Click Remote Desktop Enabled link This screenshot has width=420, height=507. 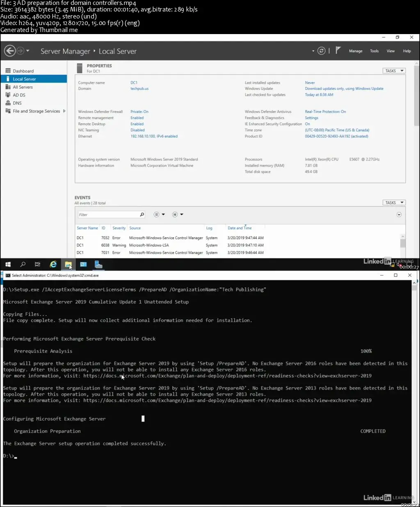coord(137,124)
